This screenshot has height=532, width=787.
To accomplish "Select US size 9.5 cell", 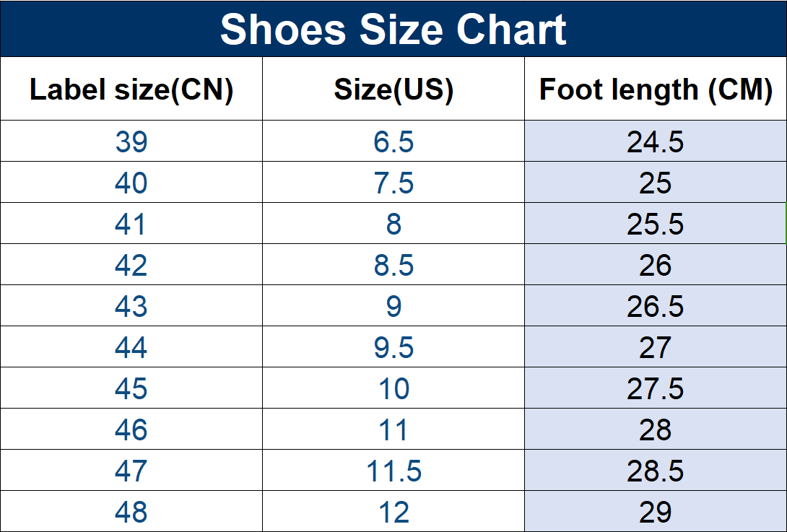I will (x=393, y=347).
